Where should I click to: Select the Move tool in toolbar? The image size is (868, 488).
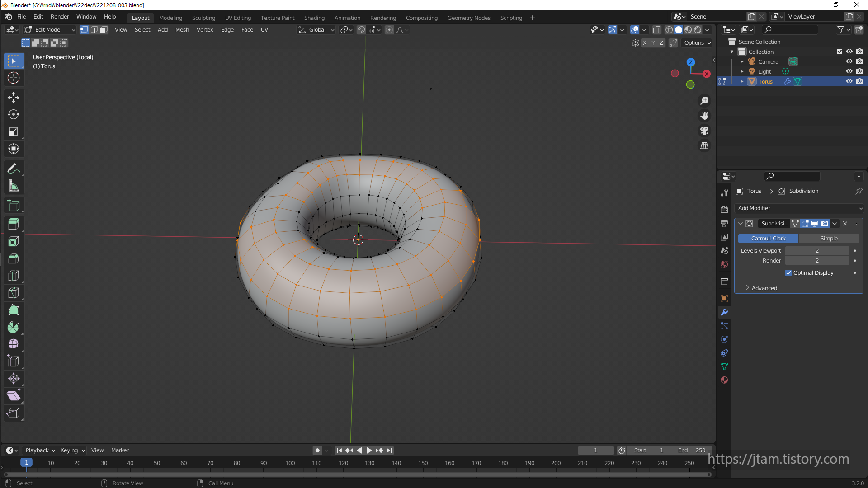pyautogui.click(x=14, y=98)
